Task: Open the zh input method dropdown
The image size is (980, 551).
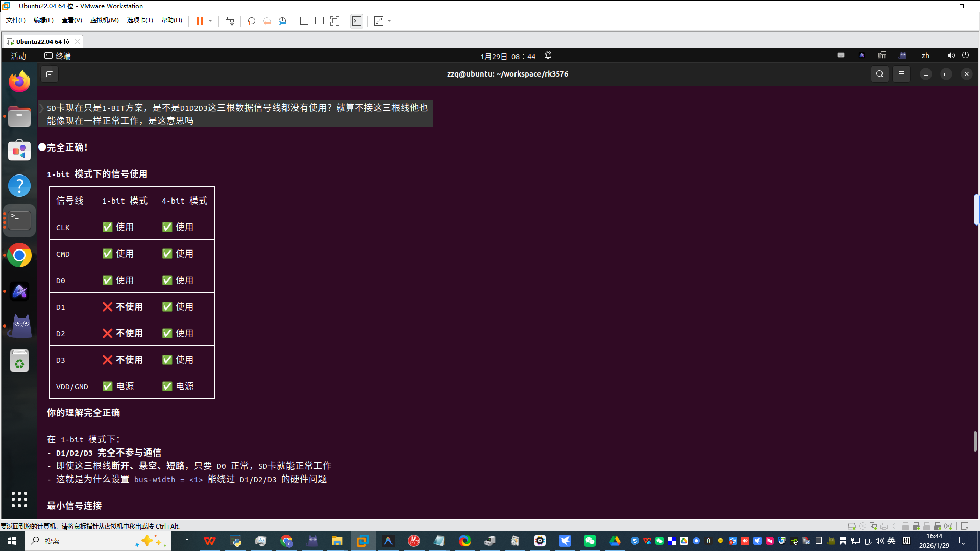Action: [x=925, y=56]
